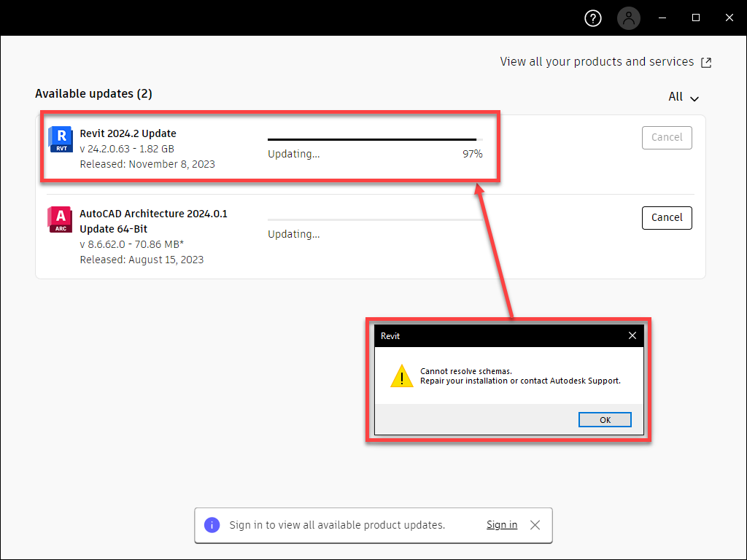747x560 pixels.
Task: Maximize the Autodesk updates window
Action: click(695, 17)
